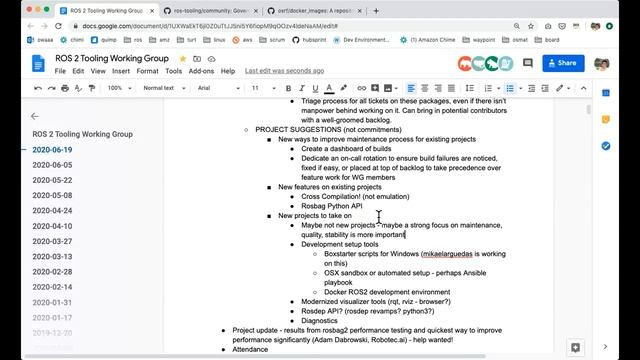Open Calendar side panel
640x360 pixels.
click(x=606, y=93)
